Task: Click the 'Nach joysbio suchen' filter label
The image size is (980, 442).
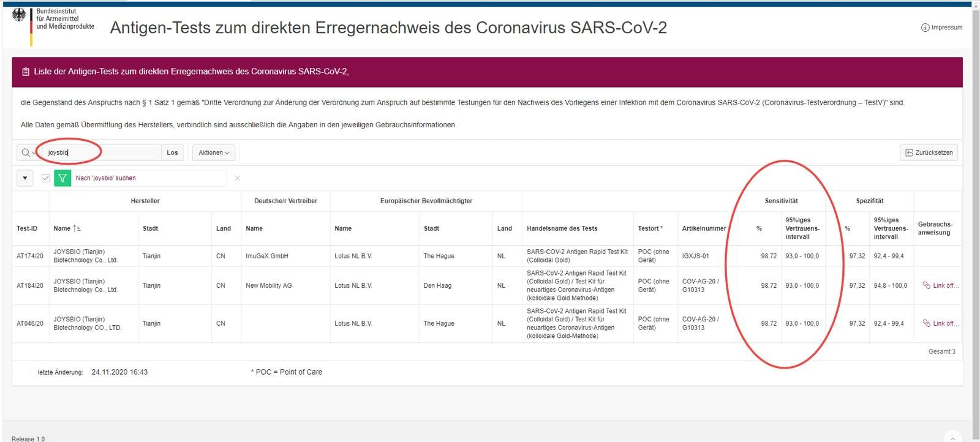Action: [106, 178]
